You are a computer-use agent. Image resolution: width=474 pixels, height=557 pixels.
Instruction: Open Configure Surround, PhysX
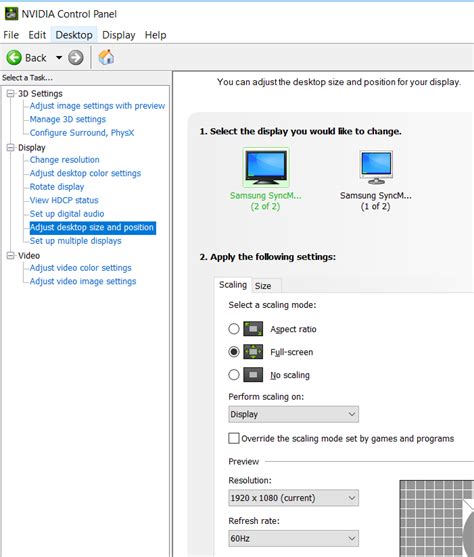click(82, 133)
